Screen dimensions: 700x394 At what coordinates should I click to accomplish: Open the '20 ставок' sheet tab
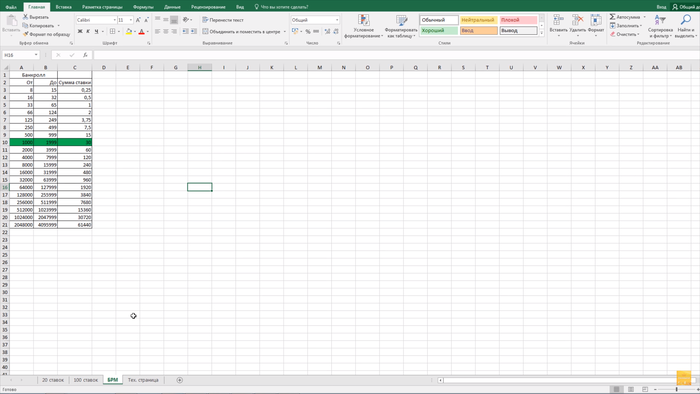point(53,380)
